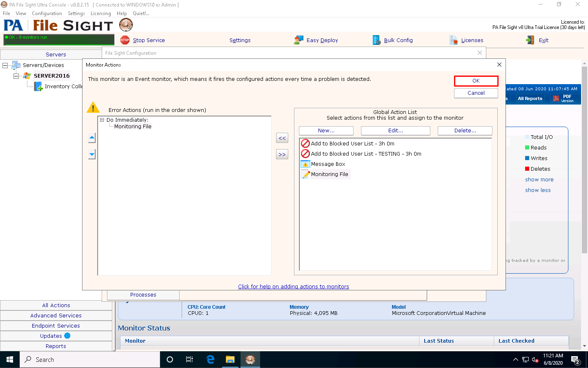Open the Reports panel
The width and height of the screenshot is (588, 368).
coord(56,346)
